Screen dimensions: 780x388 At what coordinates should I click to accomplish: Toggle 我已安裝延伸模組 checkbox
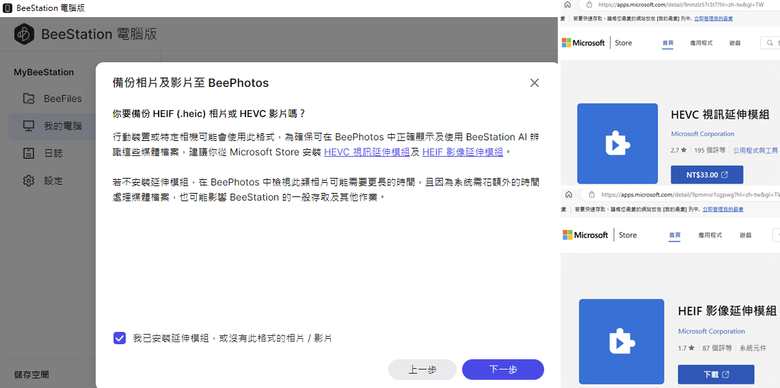[x=119, y=338]
